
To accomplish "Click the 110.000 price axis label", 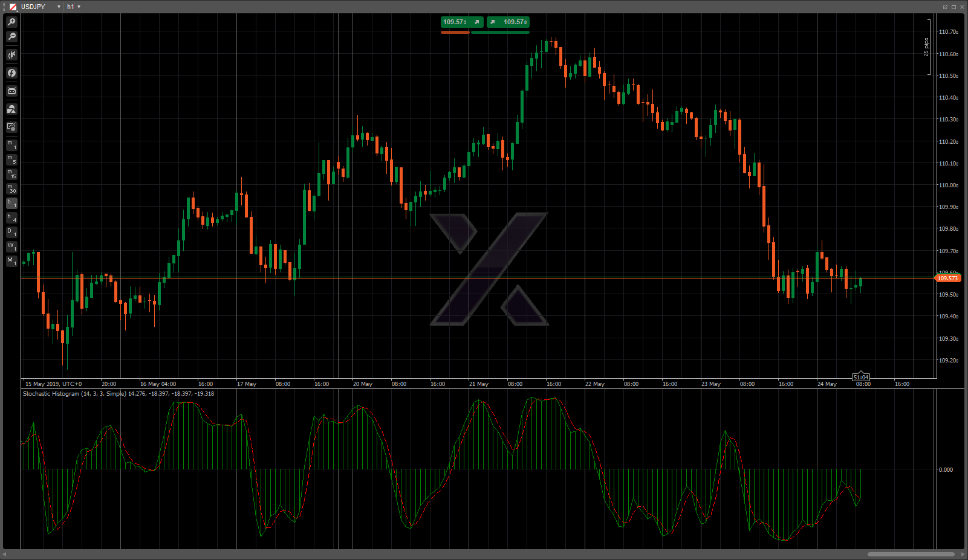I will (x=948, y=185).
